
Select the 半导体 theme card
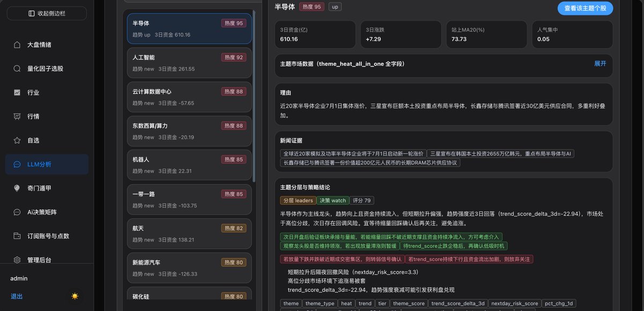click(x=189, y=28)
